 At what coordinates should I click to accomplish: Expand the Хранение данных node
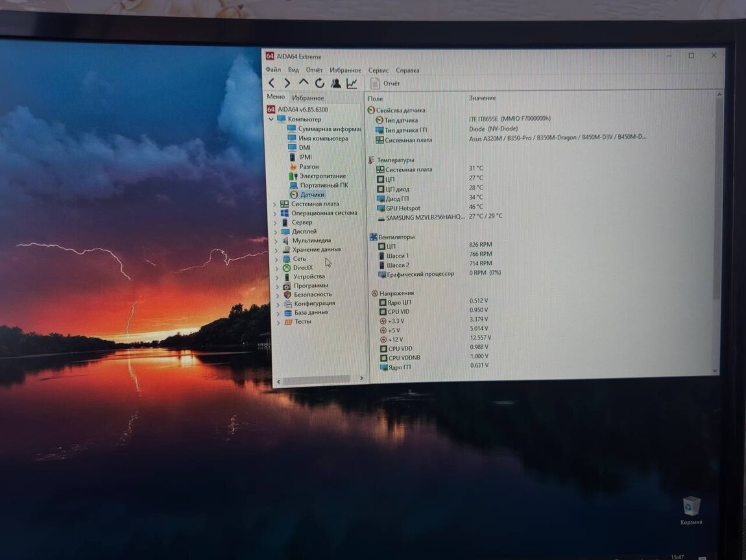276,249
